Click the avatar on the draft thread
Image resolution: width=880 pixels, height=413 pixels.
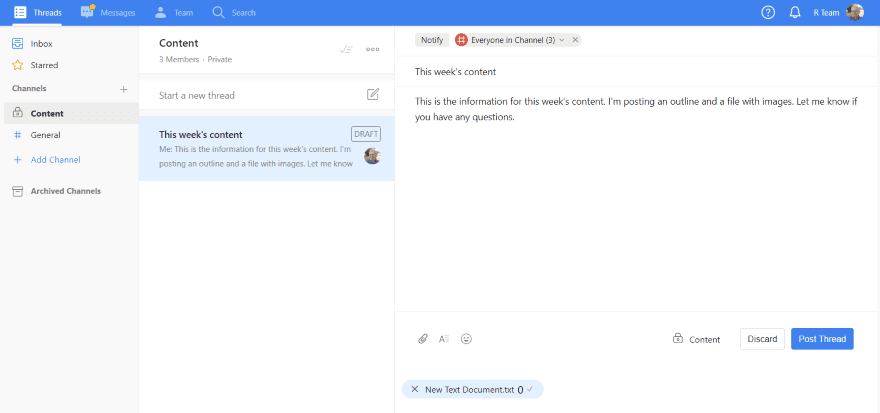pyautogui.click(x=372, y=155)
